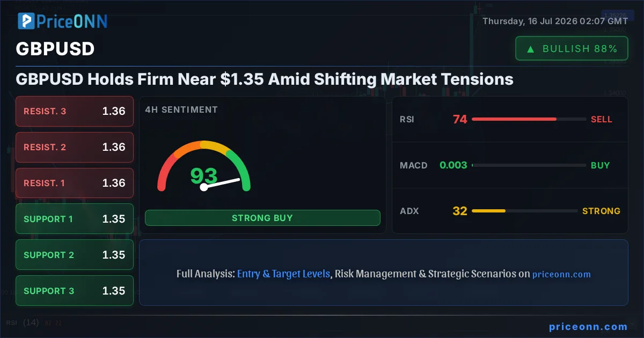Click the date and time text
Screen dimensions: 644x338
[x=555, y=21]
